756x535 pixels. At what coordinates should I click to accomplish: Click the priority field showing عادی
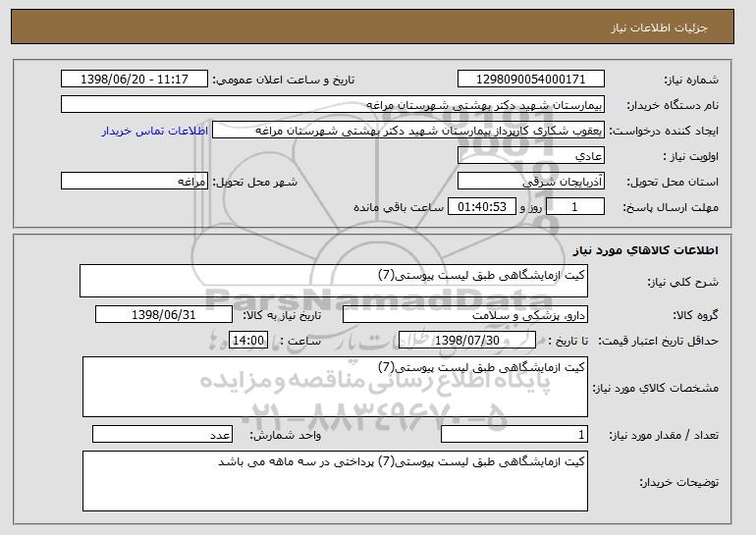pyautogui.click(x=531, y=156)
